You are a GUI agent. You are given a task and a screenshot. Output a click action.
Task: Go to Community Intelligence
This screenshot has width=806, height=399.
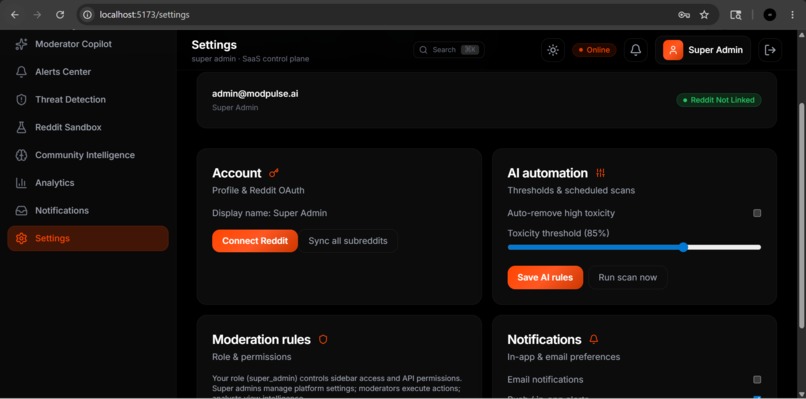pos(88,155)
